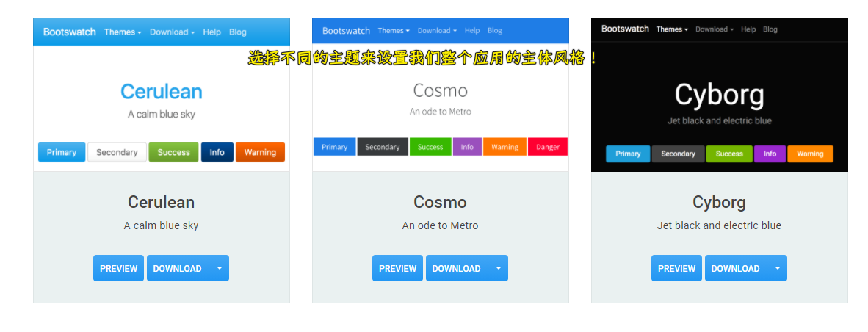Open Themes menu in Cyborg preview navbar
Screen dimensions: 868x332
coord(672,29)
